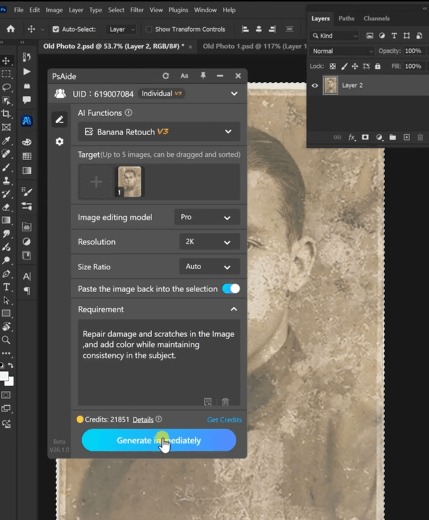This screenshot has width=429, height=520.
Task: Expand the UID account section
Action: [x=234, y=94]
